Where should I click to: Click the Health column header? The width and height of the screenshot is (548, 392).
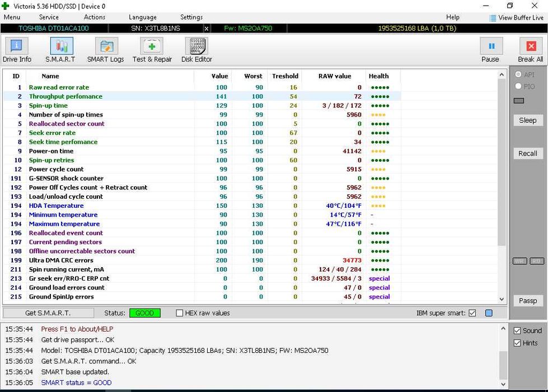378,76
